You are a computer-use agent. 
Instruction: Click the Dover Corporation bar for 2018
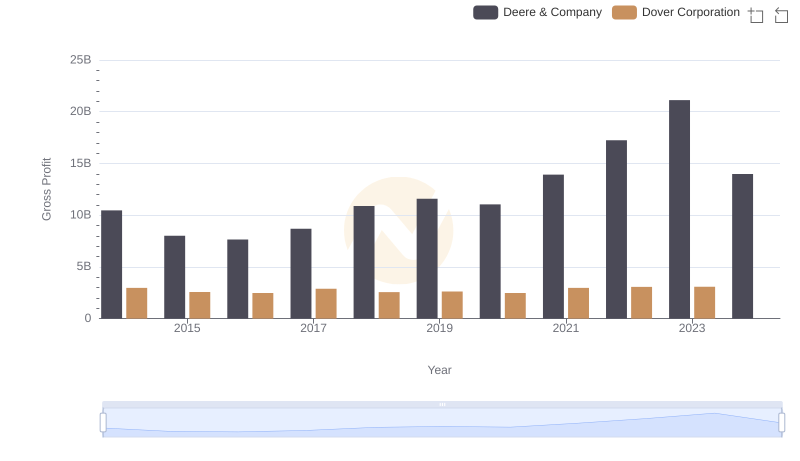pyautogui.click(x=389, y=305)
